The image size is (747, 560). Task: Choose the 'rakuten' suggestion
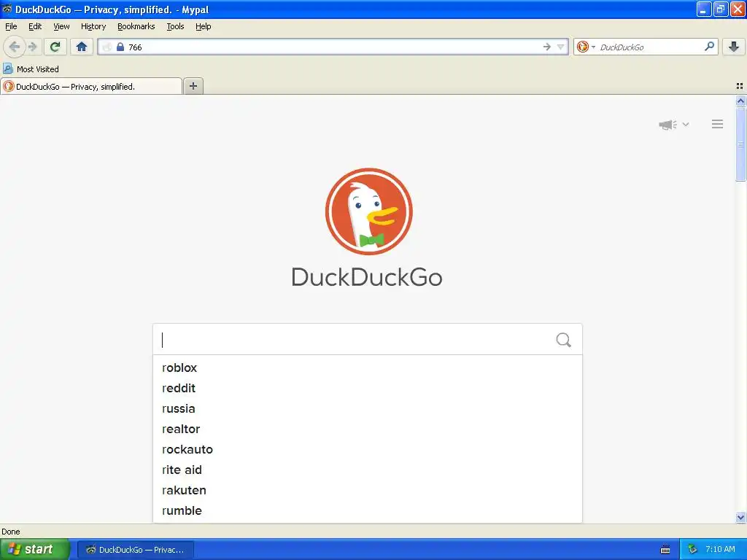pyautogui.click(x=368, y=491)
